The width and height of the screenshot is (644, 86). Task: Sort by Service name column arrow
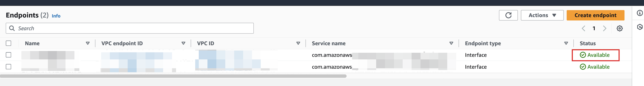(x=451, y=43)
